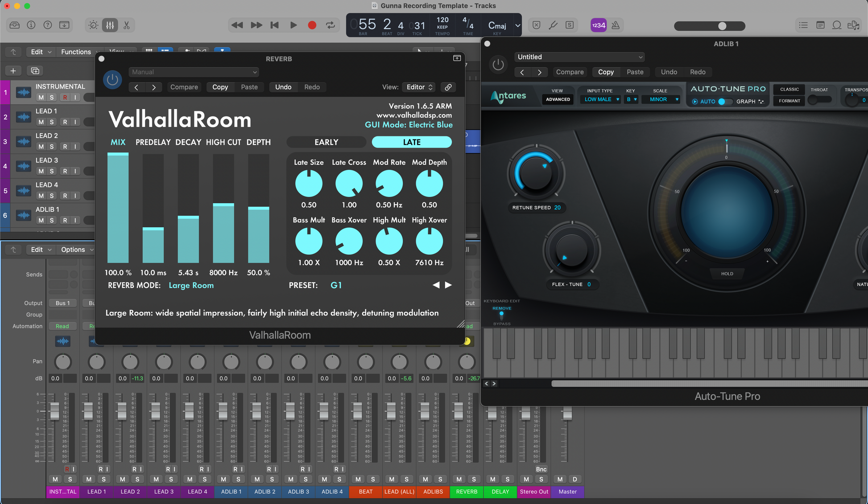This screenshot has width=868, height=504.
Task: Mute the LEAD 1 track header
Action: point(41,122)
